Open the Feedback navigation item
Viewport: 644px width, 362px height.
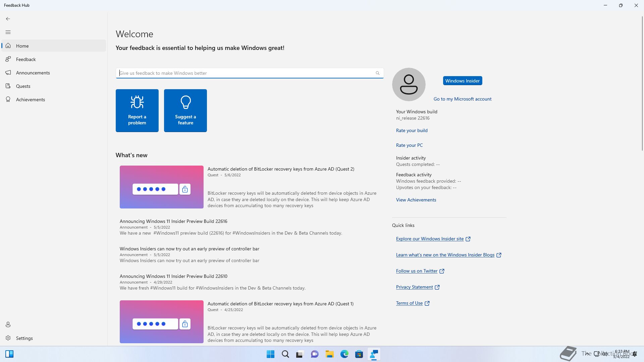pyautogui.click(x=54, y=59)
